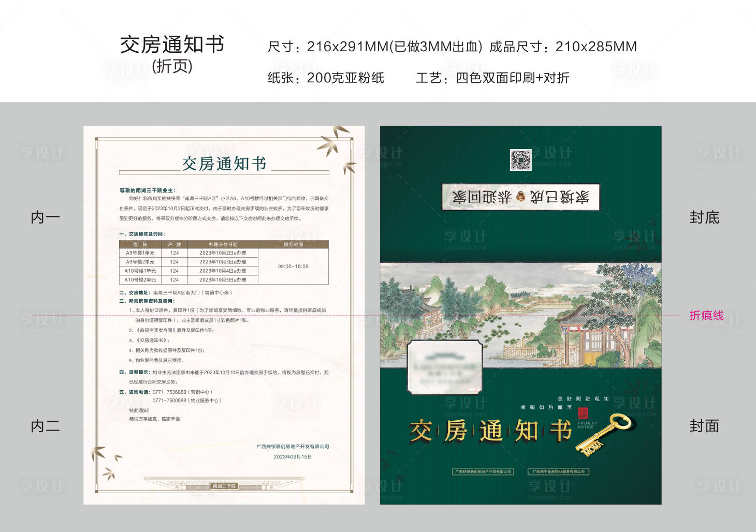Select date cell 2023年10月2日
This screenshot has height=532, width=756.
click(223, 253)
